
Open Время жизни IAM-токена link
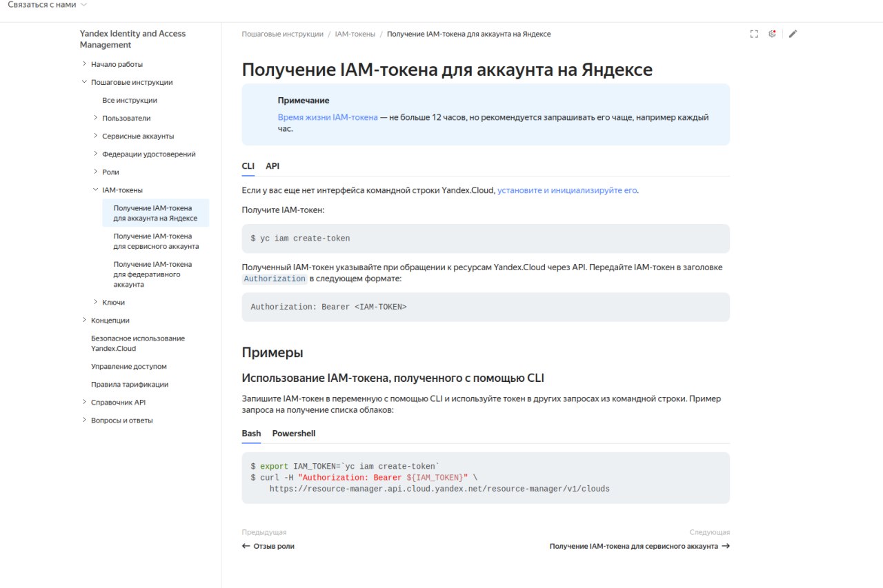(x=328, y=118)
